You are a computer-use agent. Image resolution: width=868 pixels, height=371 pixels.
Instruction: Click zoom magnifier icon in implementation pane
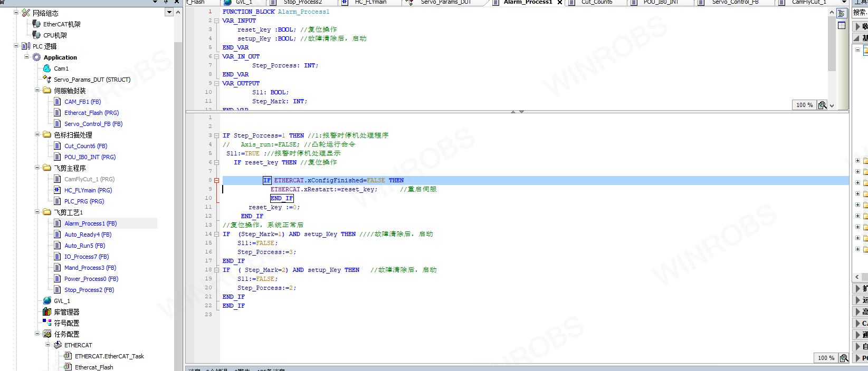point(844,358)
